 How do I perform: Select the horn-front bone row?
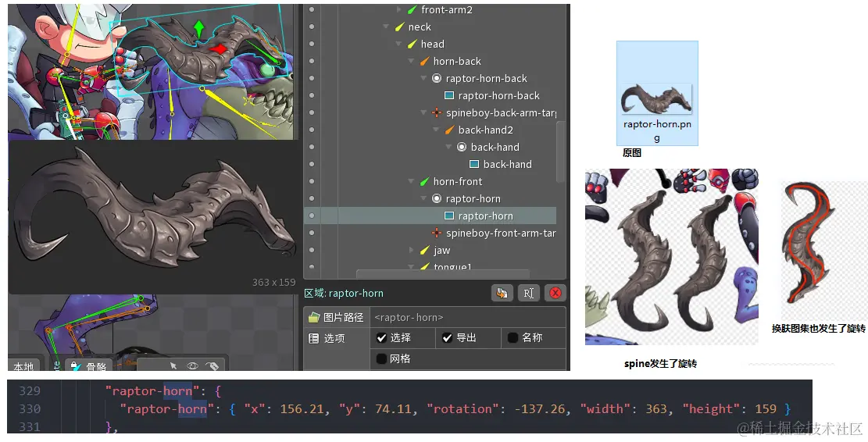(430, 181)
